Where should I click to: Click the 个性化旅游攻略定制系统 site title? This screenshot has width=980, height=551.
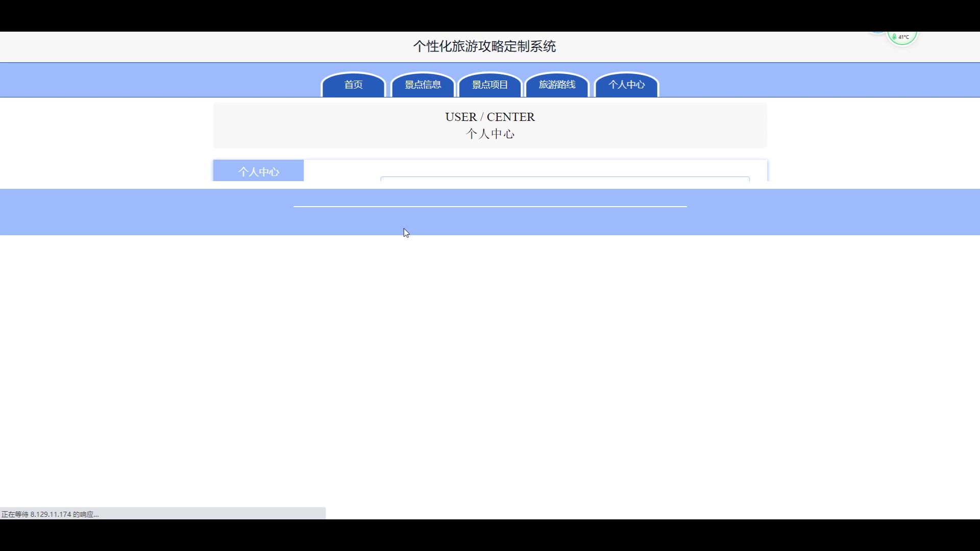click(484, 46)
